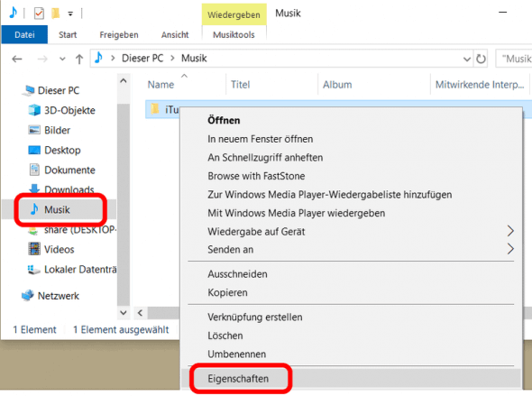The height and width of the screenshot is (396, 532).
Task: Click Musik in the address breadcrumb
Action: [194, 59]
